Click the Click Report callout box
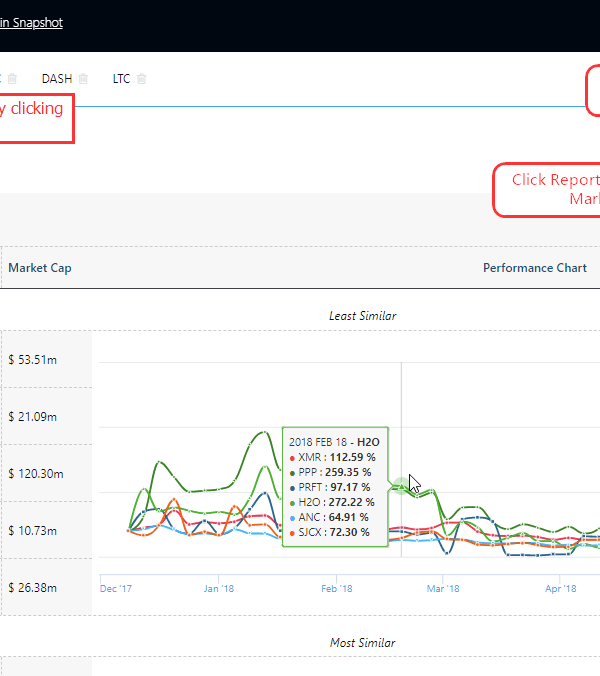 [548, 190]
